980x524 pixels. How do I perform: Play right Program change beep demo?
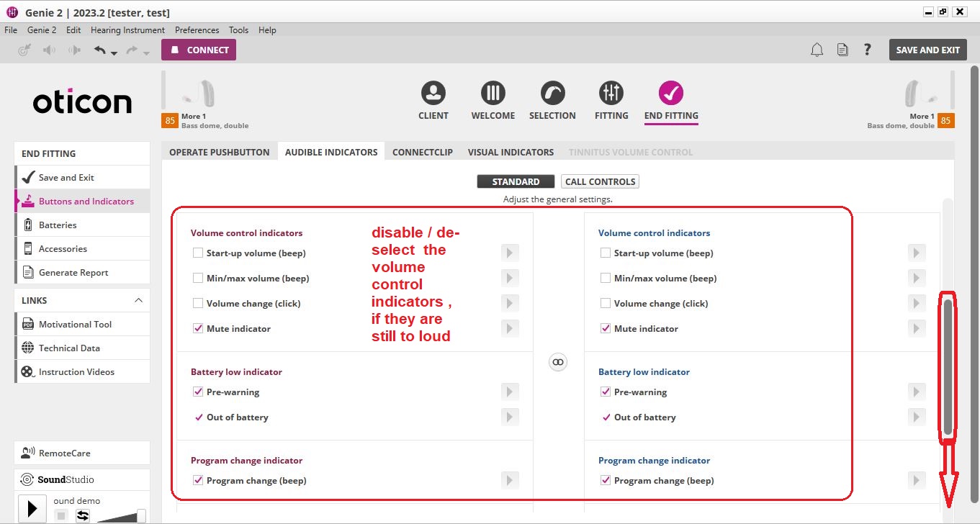click(x=917, y=480)
